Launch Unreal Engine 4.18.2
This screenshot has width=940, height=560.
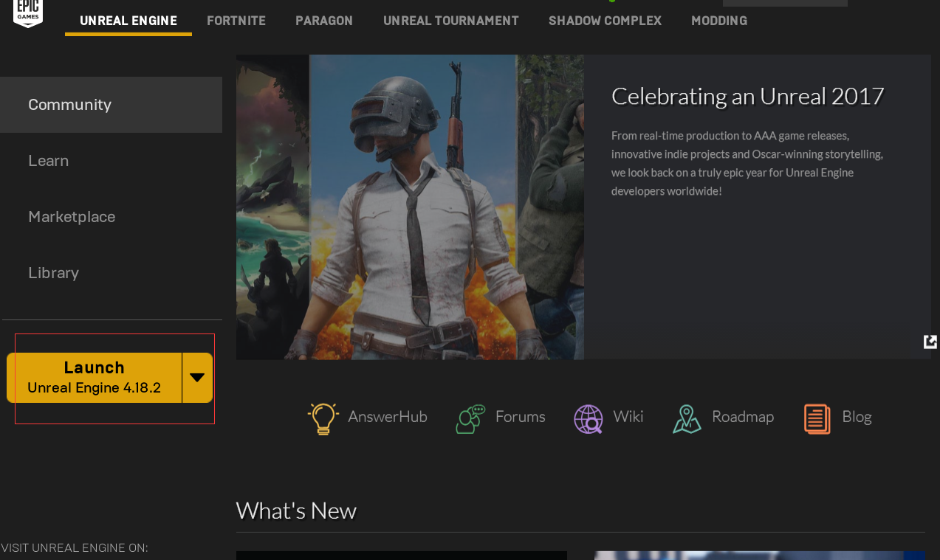click(95, 378)
